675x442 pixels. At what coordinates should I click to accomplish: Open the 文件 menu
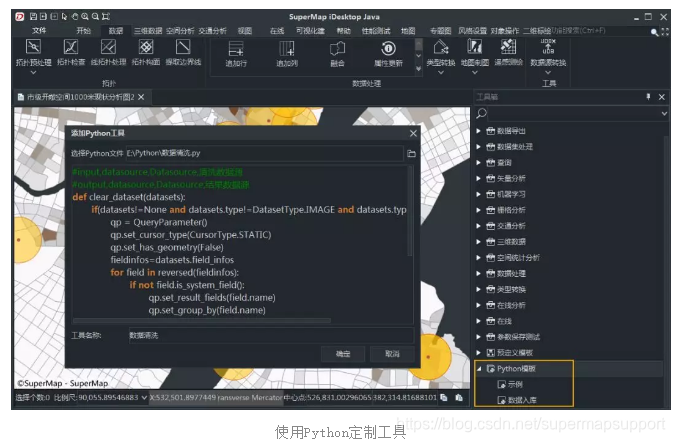39,31
